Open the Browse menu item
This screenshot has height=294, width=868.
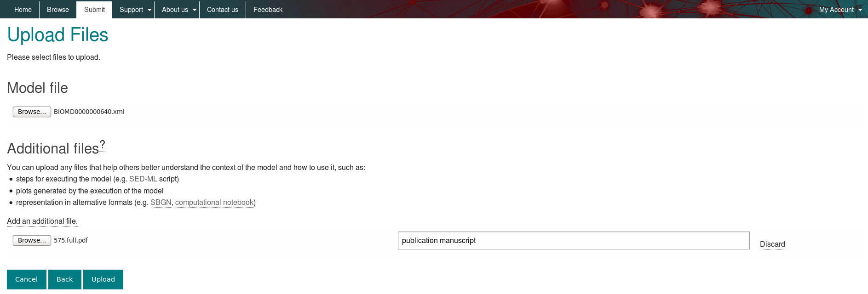click(58, 9)
